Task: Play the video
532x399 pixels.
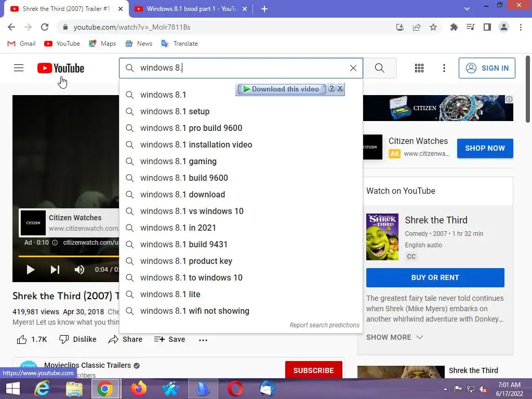Action: pyautogui.click(x=31, y=270)
